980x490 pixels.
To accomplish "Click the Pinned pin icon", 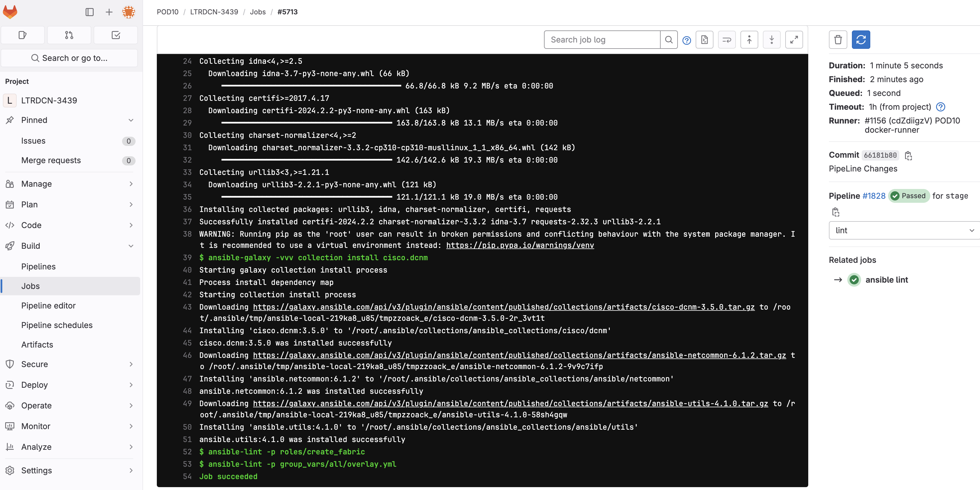I will 10,120.
